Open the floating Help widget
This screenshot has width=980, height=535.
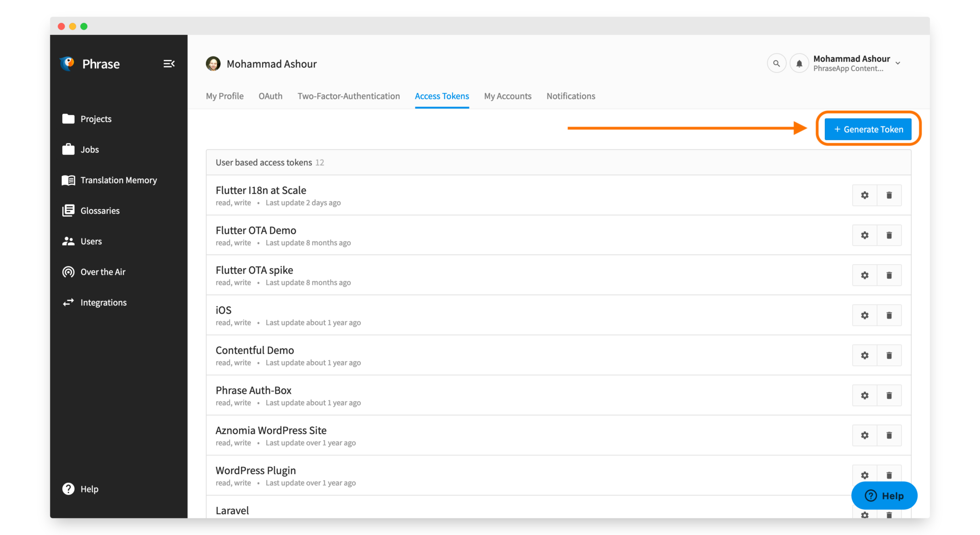pyautogui.click(x=884, y=496)
